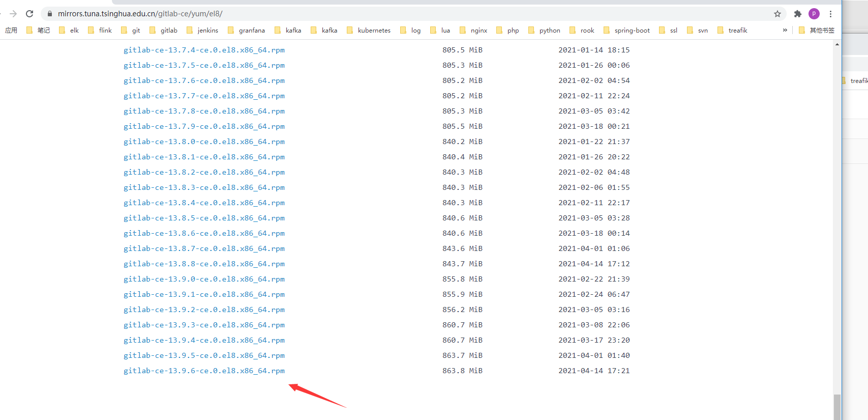Download gitlab-ce-13.8.4-ce.0.el8.x86_64.rpm
Viewport: 868px width, 420px height.
coord(204,203)
